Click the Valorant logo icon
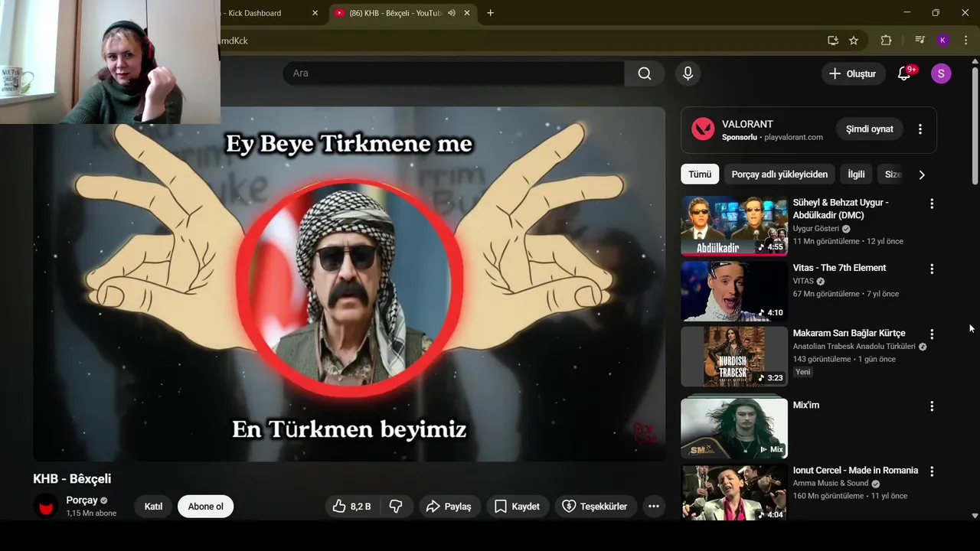 coord(703,129)
